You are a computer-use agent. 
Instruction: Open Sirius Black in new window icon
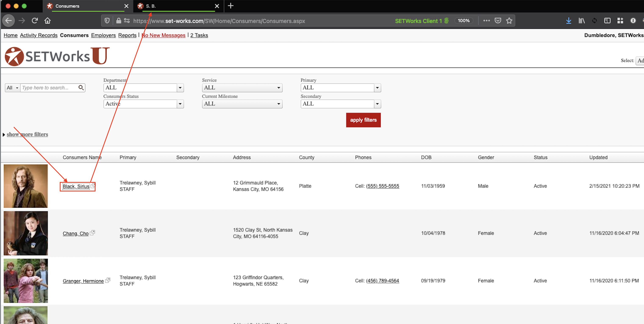pyautogui.click(x=93, y=186)
